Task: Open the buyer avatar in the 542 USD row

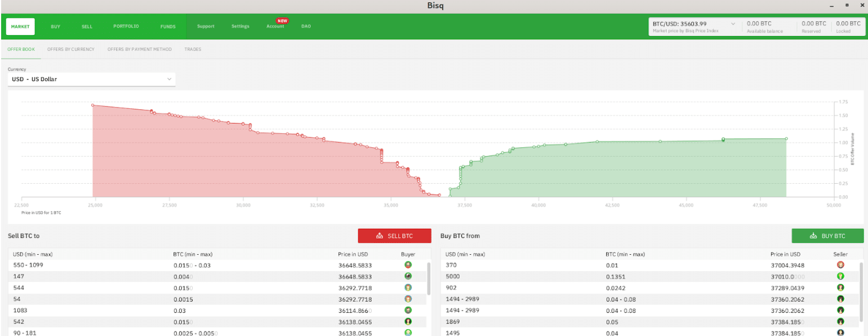Action: (x=408, y=321)
